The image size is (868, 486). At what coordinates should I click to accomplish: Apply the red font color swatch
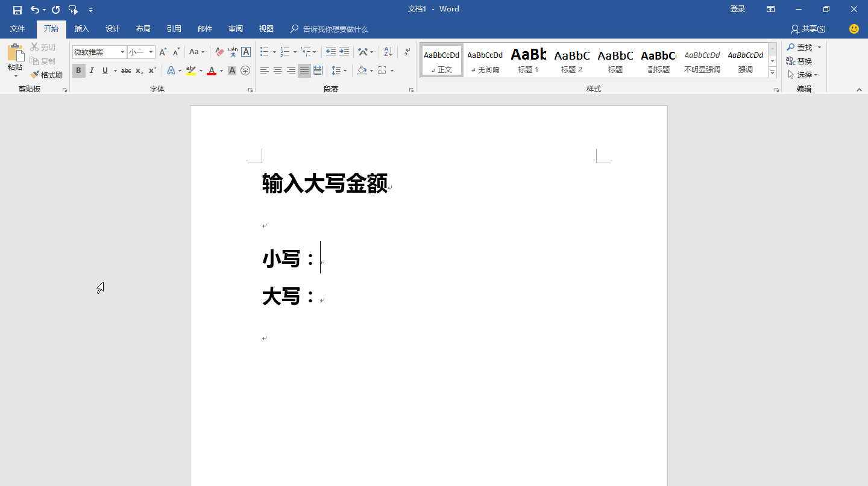coord(212,70)
